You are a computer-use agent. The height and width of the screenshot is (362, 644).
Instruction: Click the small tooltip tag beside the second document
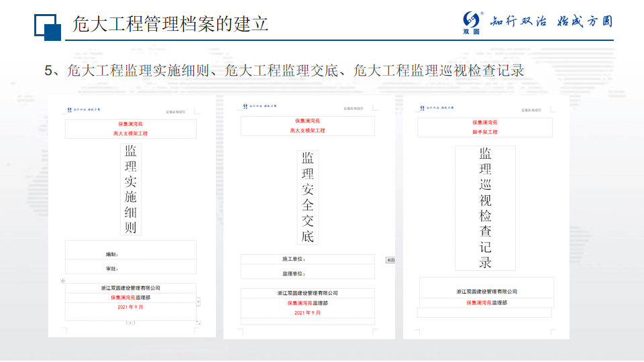(390, 259)
